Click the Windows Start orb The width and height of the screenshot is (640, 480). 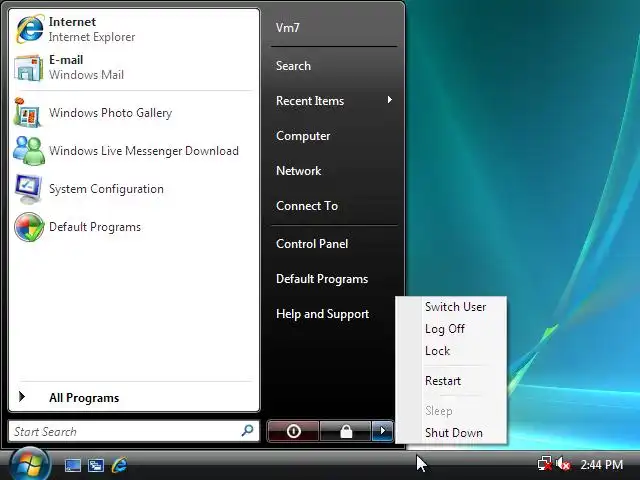pyautogui.click(x=29, y=464)
